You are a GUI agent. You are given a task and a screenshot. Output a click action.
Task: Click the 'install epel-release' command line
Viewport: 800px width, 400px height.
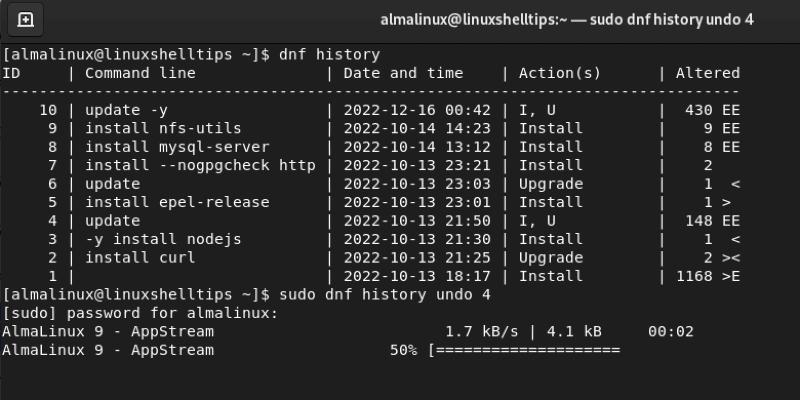click(177, 202)
